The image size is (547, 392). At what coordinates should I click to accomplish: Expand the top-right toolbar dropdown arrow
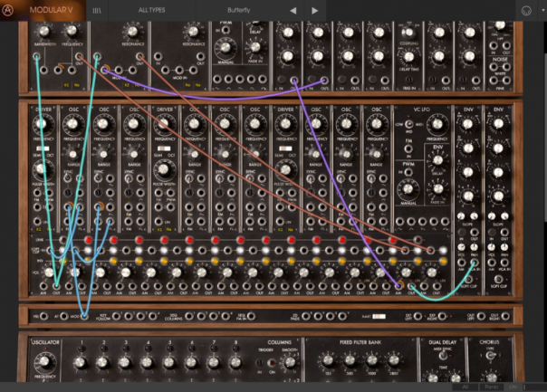tap(542, 11)
